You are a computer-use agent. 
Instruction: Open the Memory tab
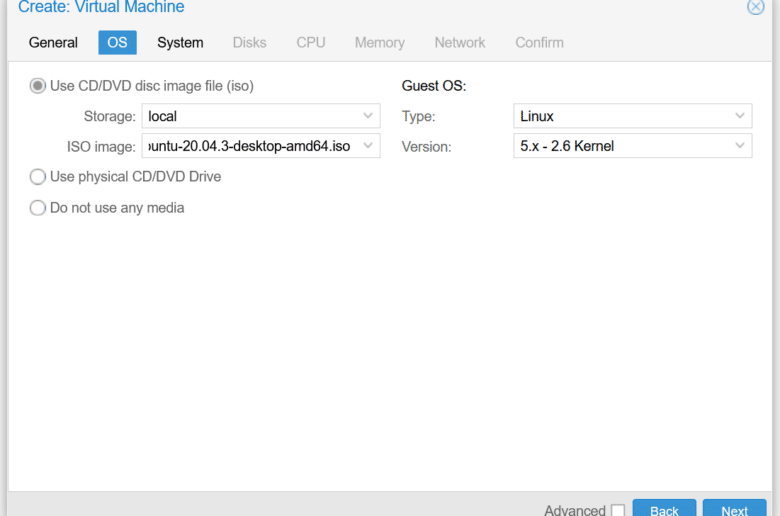pyautogui.click(x=380, y=43)
